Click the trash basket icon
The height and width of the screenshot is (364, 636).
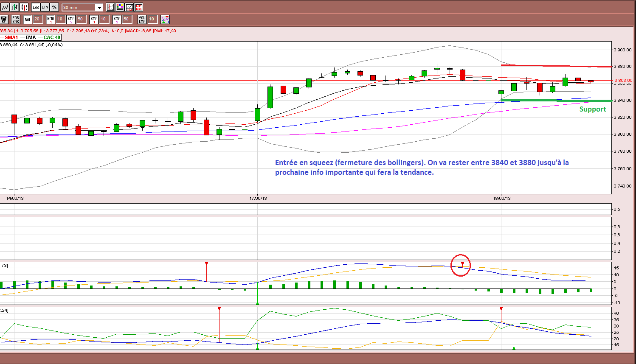point(4,19)
